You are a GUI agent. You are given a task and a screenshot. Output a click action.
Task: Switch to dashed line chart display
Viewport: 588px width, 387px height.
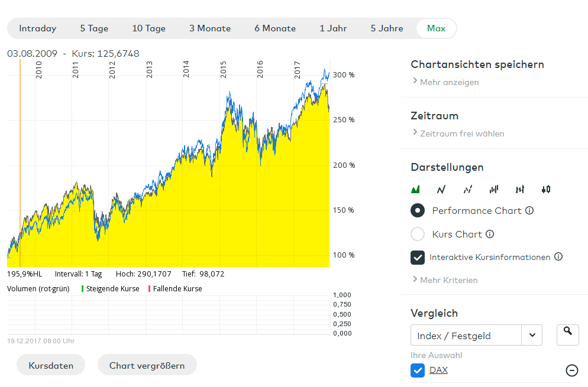point(467,189)
